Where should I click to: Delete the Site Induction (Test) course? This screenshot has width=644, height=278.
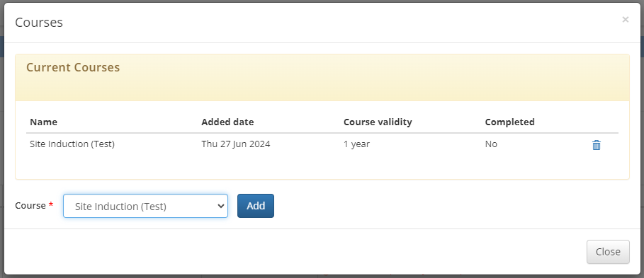click(x=597, y=145)
